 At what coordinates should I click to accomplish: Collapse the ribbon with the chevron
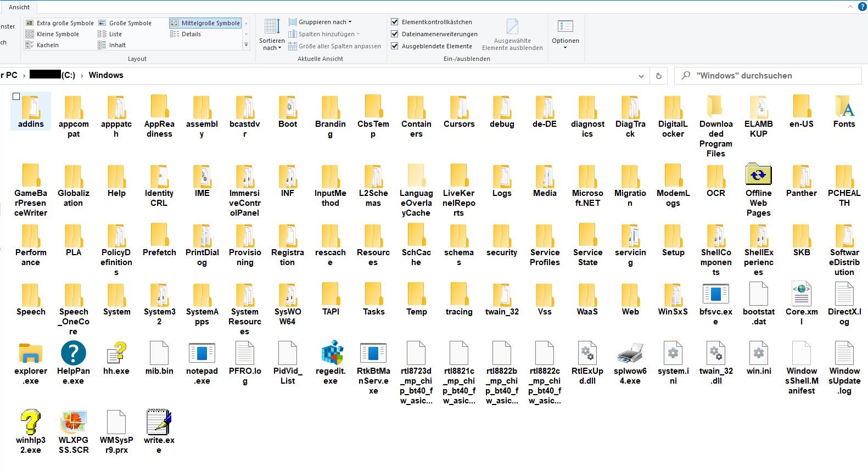pyautogui.click(x=850, y=7)
